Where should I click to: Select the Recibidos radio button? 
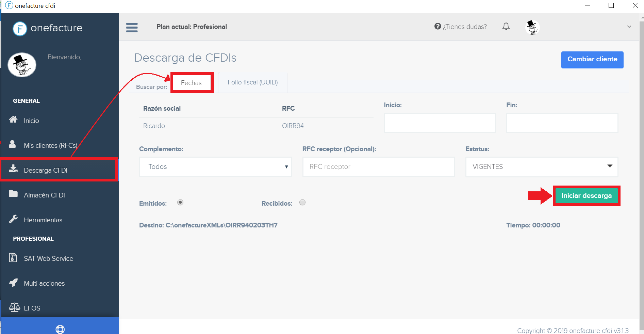point(302,202)
